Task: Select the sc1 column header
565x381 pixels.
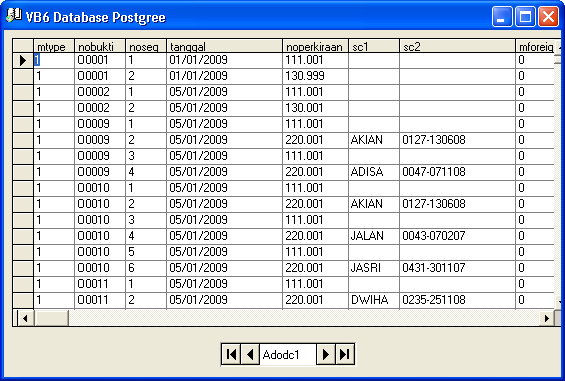Action: coord(374,46)
